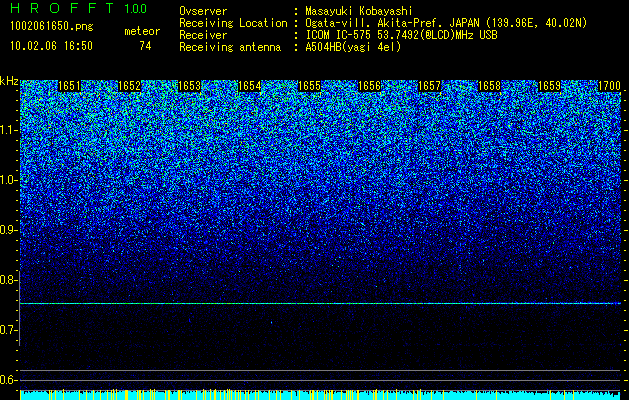
Task: Click the 1652 time marker
Action: tap(129, 86)
